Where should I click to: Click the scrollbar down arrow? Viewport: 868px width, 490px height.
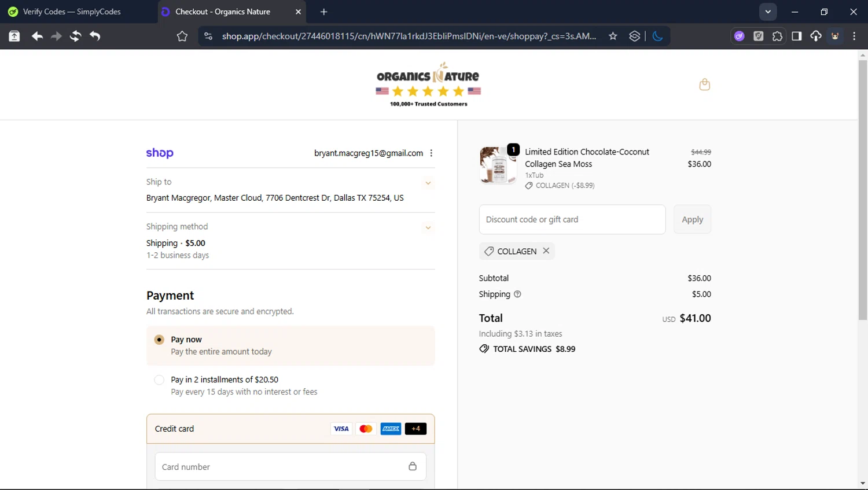[x=863, y=484]
